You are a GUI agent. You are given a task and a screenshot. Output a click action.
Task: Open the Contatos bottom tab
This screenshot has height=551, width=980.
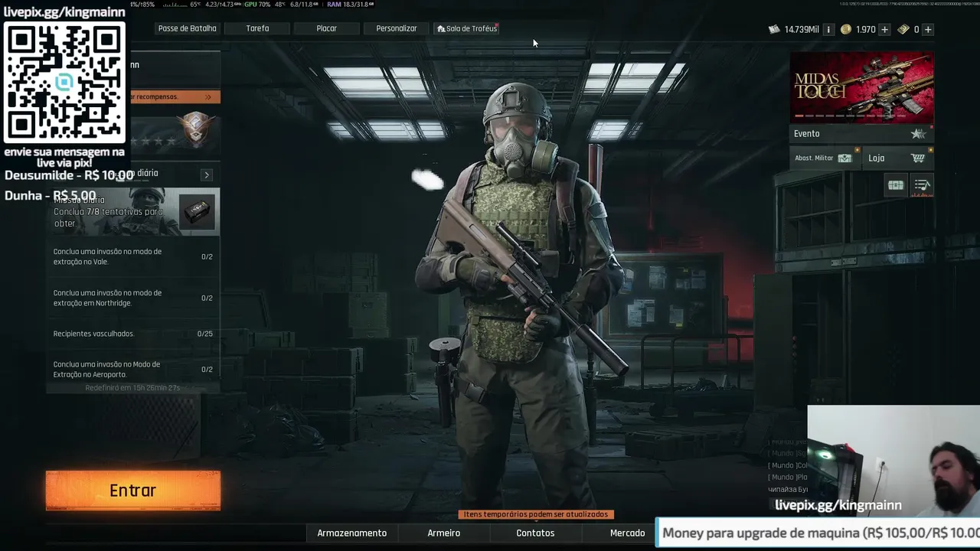[535, 533]
